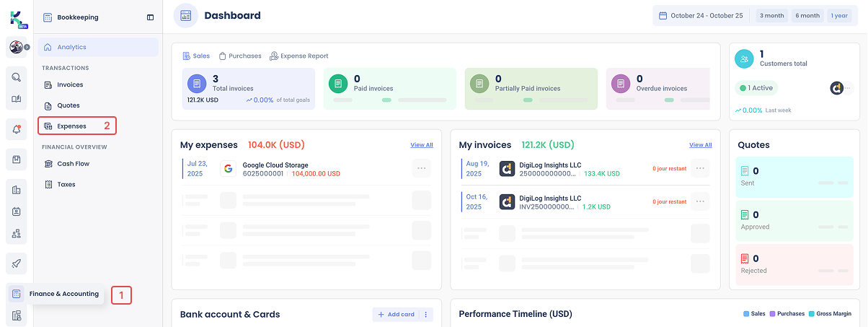Open Bank account & Cards more options menu
The image size is (868, 327).
click(x=426, y=315)
